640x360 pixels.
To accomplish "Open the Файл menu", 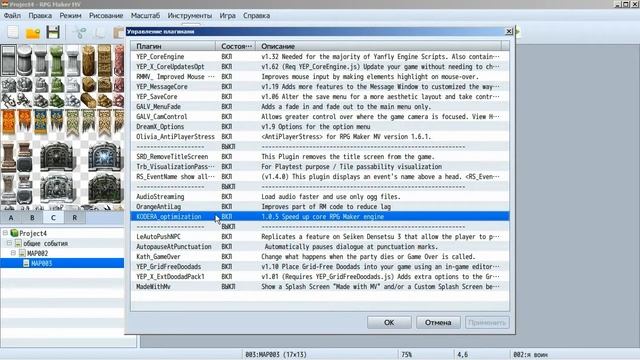I will coord(12,16).
